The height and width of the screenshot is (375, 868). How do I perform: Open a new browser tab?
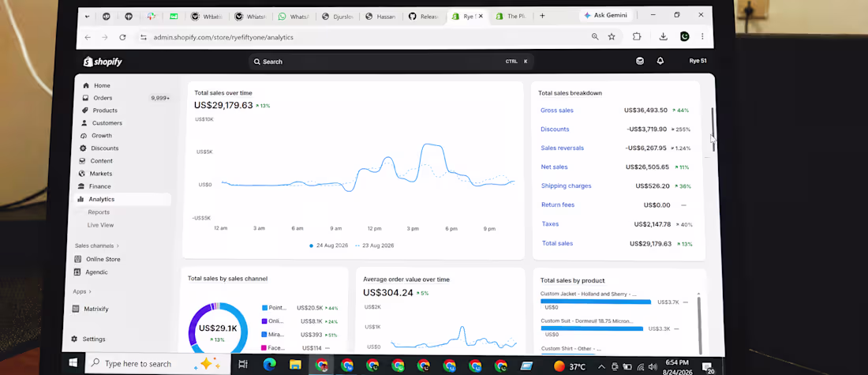coord(542,16)
